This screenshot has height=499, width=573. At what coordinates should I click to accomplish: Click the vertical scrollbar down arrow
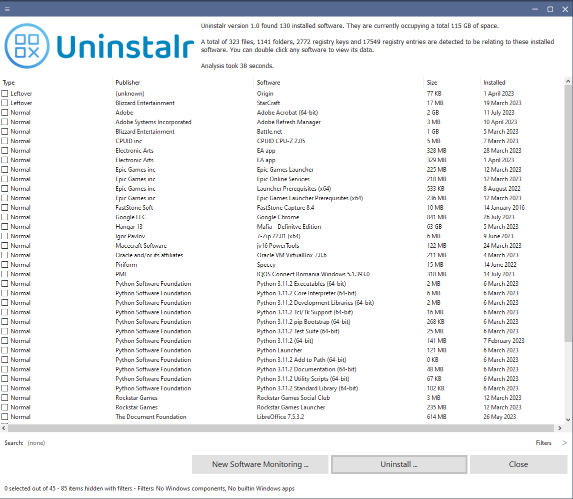(568, 420)
